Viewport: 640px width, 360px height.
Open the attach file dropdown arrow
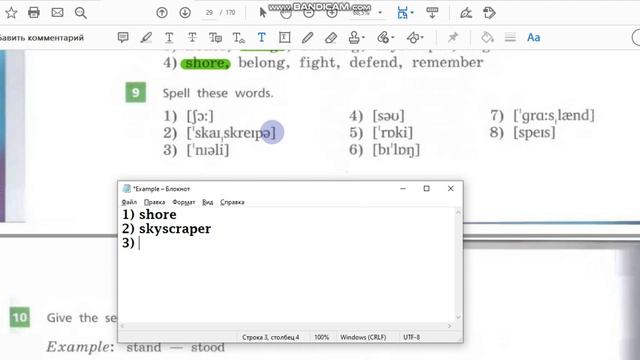pos(393,38)
